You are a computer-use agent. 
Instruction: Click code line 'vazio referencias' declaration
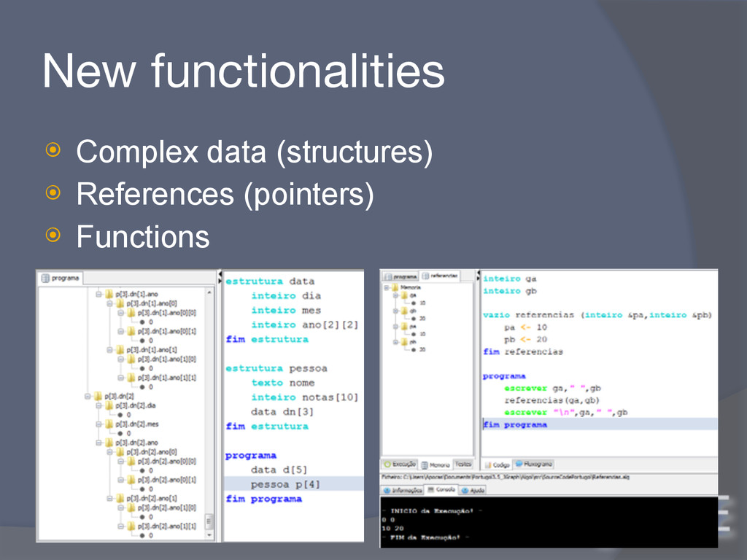pyautogui.click(x=597, y=315)
